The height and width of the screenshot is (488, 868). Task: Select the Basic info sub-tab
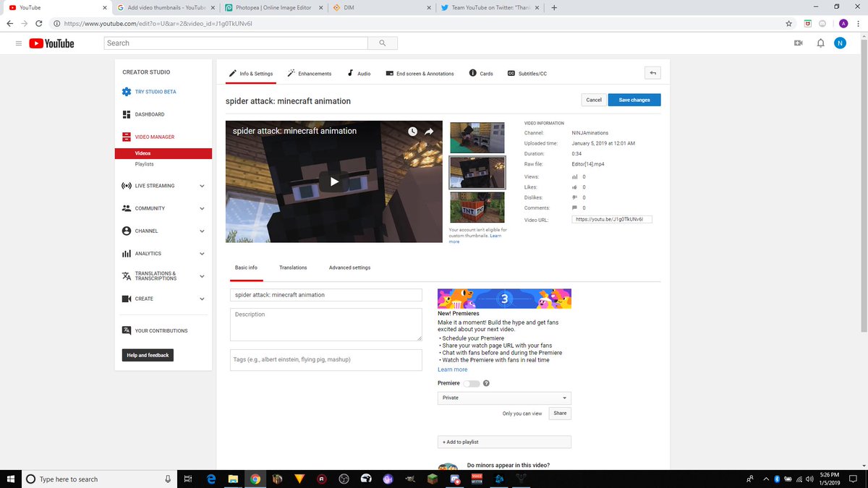click(x=246, y=267)
